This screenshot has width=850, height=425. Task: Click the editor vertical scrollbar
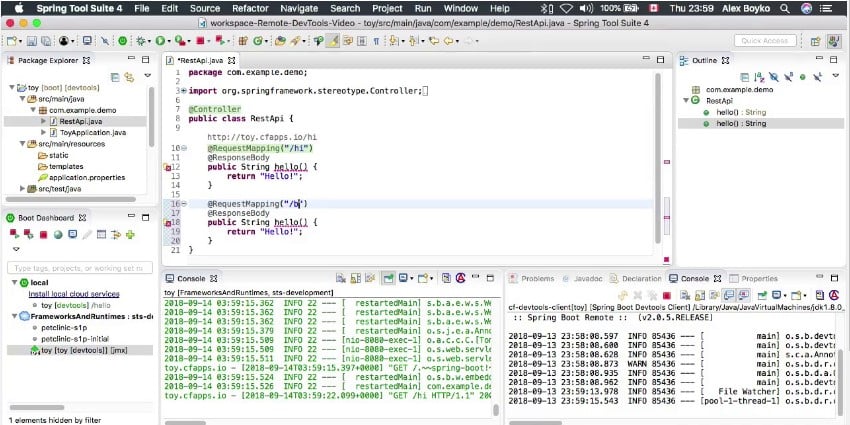coord(657,157)
